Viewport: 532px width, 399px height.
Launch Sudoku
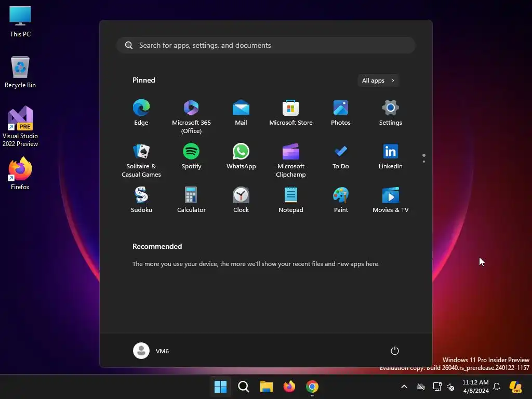(x=141, y=200)
